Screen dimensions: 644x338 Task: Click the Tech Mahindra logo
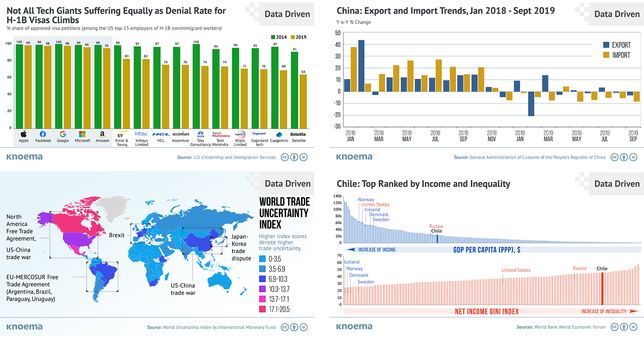tap(221, 134)
